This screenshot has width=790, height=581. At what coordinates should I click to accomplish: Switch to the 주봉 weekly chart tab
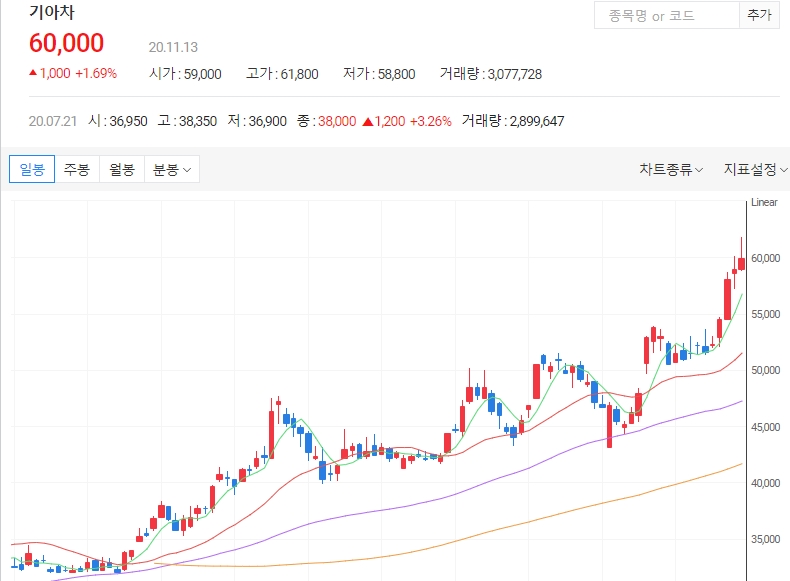pyautogui.click(x=77, y=169)
